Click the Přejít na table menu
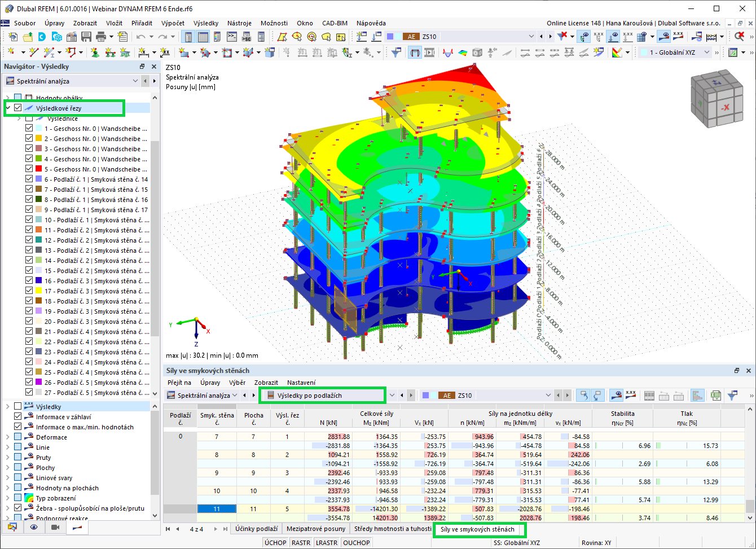Screen dimensions: 756x549 pos(179,383)
